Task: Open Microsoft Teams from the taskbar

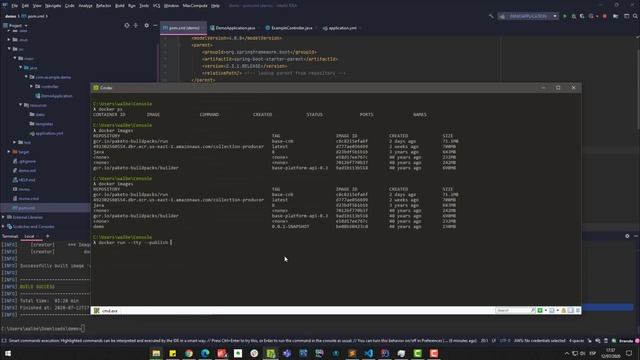Action: click(287, 353)
